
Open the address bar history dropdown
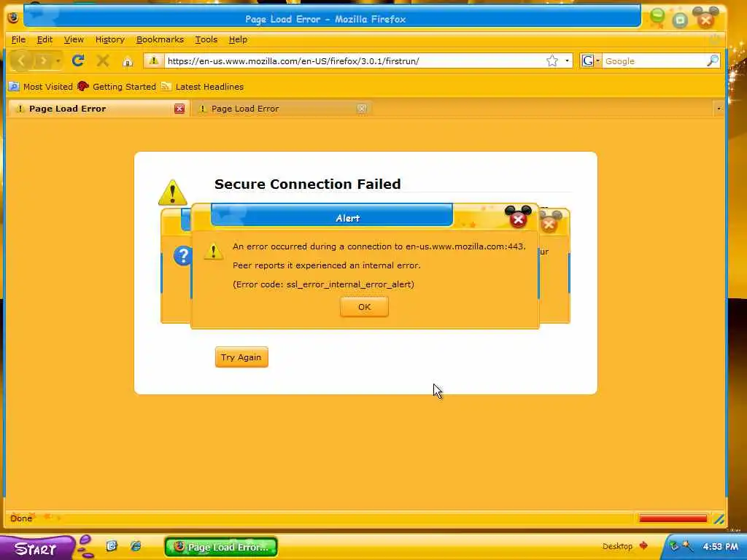(x=566, y=61)
